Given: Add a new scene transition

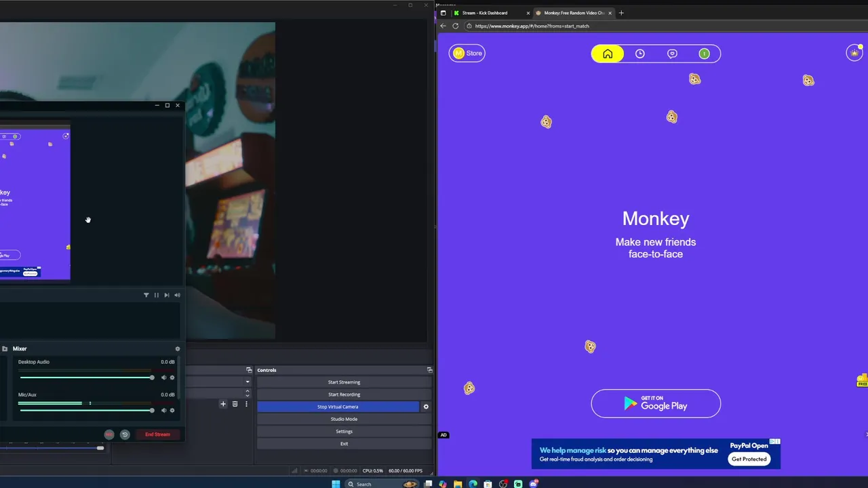Looking at the screenshot, I should tap(222, 404).
